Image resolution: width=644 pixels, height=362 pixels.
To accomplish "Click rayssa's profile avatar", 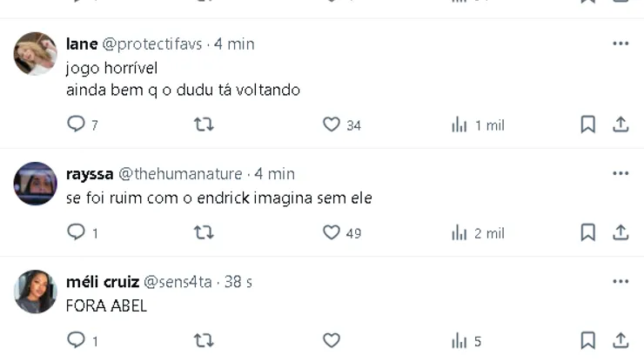I will (x=36, y=184).
